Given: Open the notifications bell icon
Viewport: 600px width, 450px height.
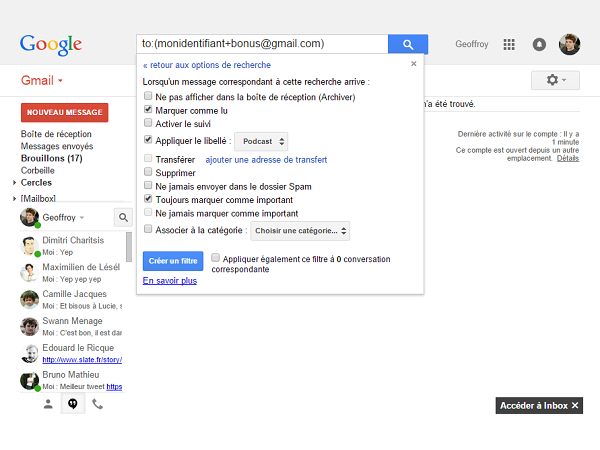Looking at the screenshot, I should click(x=539, y=44).
